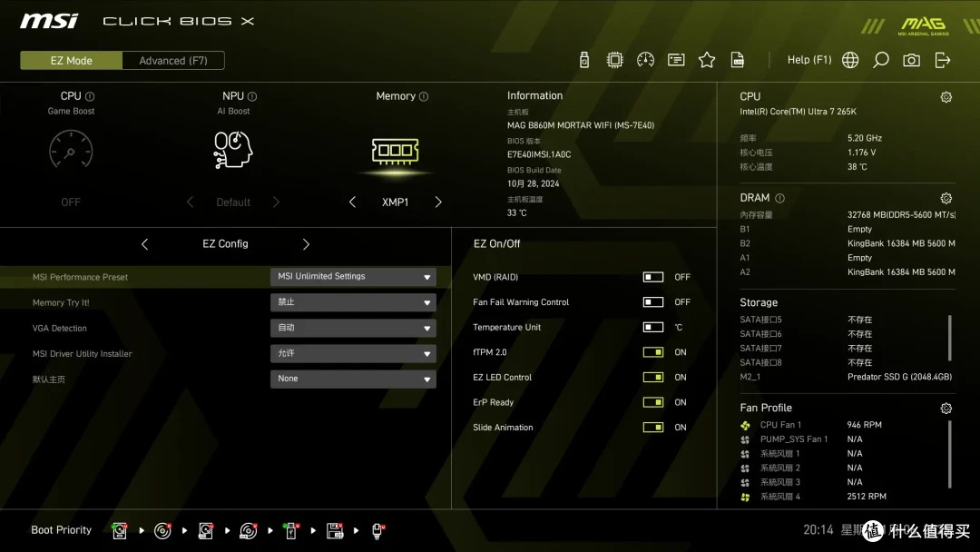
Task: Open the M-Flash USB update icon
Action: [x=584, y=60]
